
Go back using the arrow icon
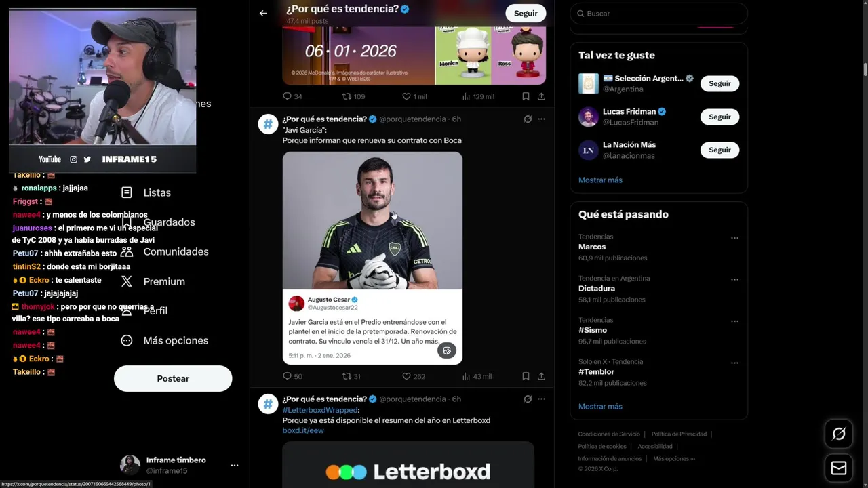(263, 13)
